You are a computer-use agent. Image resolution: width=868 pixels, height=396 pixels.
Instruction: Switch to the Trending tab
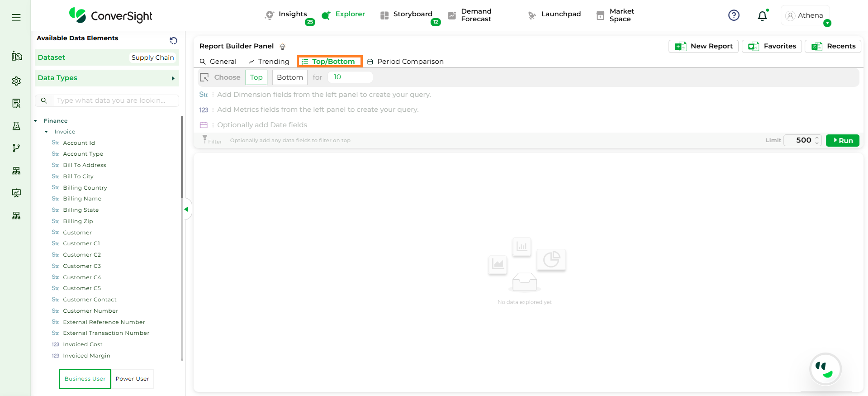point(269,62)
